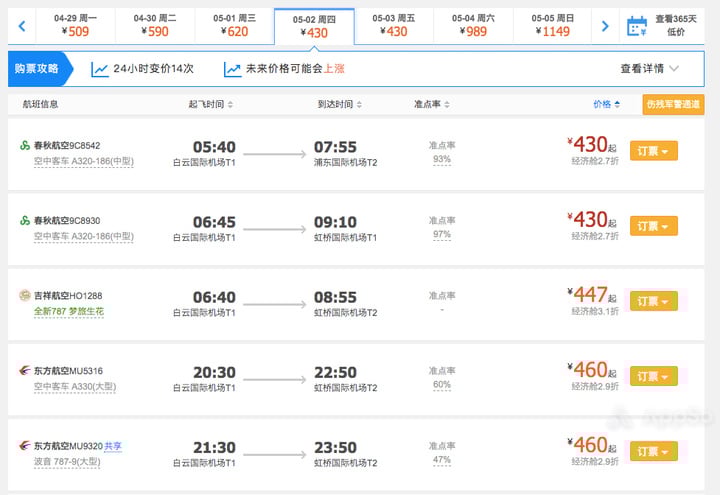
Task: Click the price change chart icon beside 24小时变价14次
Action: pos(100,69)
